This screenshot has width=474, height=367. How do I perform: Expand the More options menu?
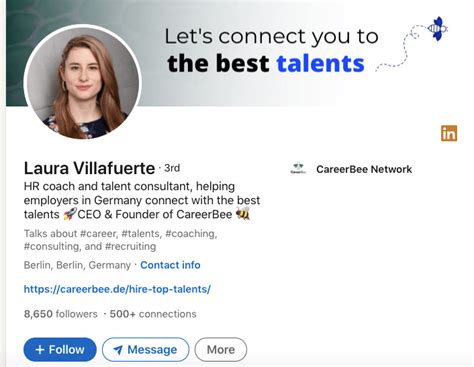(x=221, y=350)
